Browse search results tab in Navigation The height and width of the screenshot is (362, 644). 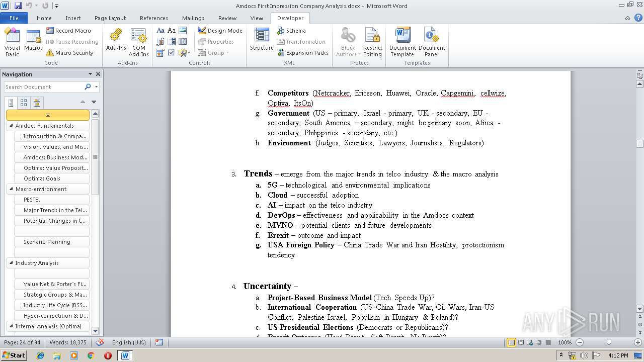coord(37,103)
